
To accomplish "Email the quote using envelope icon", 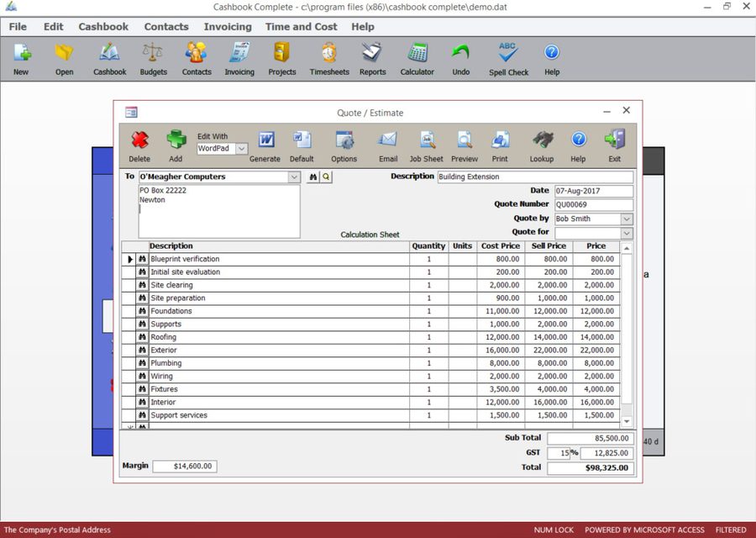I will [x=387, y=140].
